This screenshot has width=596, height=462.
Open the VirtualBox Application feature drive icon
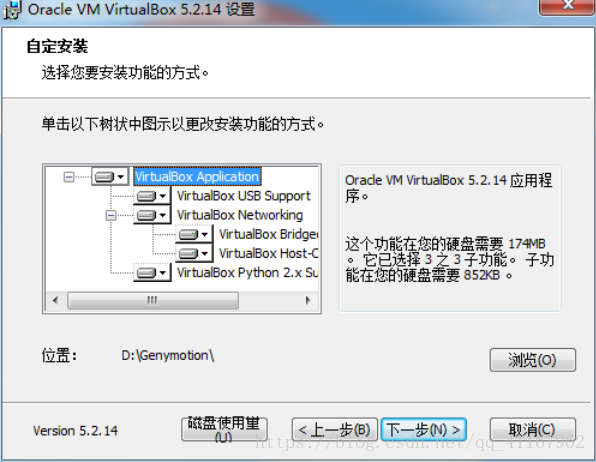click(104, 177)
